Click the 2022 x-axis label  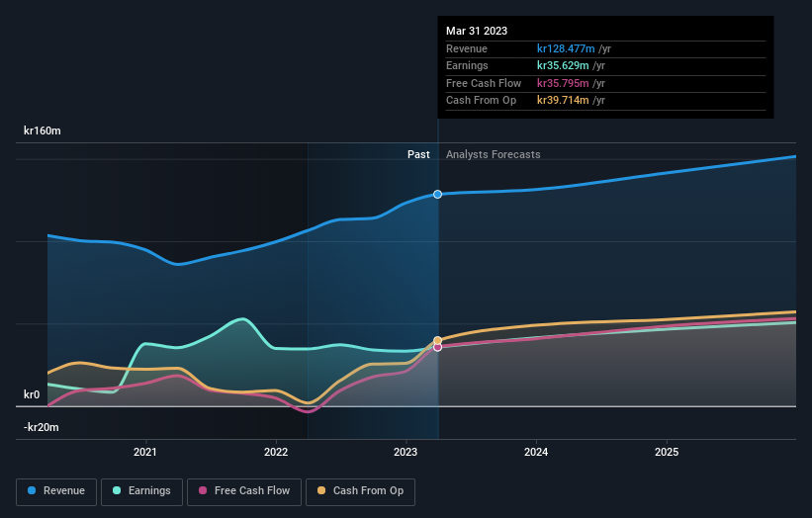click(276, 452)
